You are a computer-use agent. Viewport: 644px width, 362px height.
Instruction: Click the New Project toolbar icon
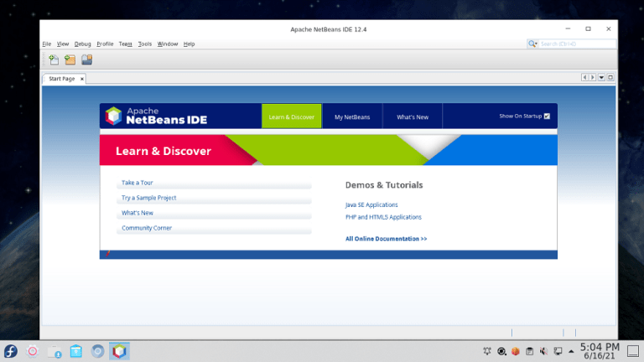(x=70, y=59)
